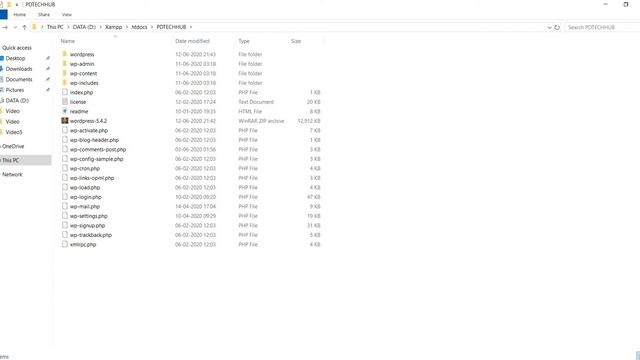Click the wp-comments-post.php file icon
This screenshot has width=640, height=360.
pos(64,149)
